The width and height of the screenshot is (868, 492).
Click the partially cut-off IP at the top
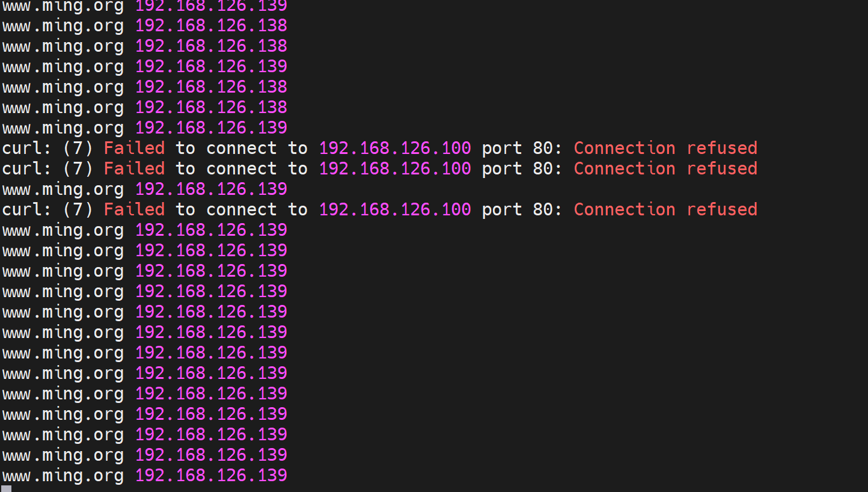point(211,6)
